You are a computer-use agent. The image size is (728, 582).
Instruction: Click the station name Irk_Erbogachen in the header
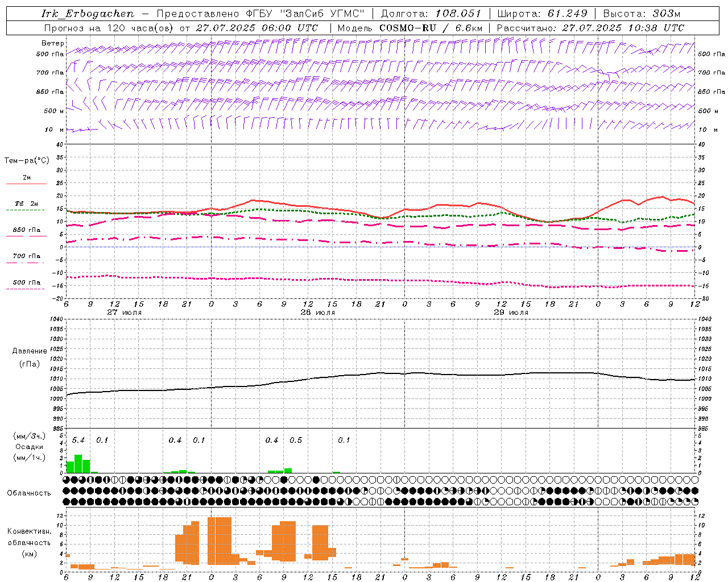click(x=88, y=14)
